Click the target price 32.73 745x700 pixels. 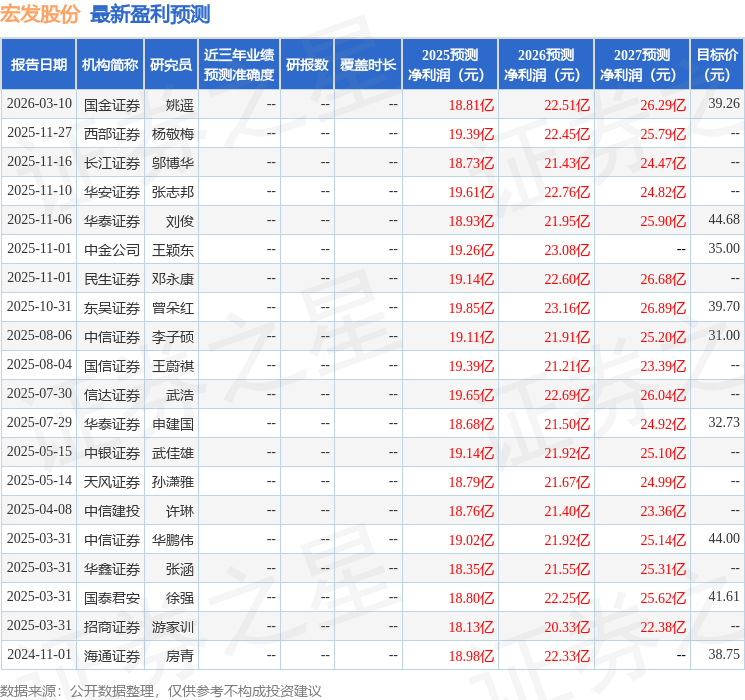724,422
